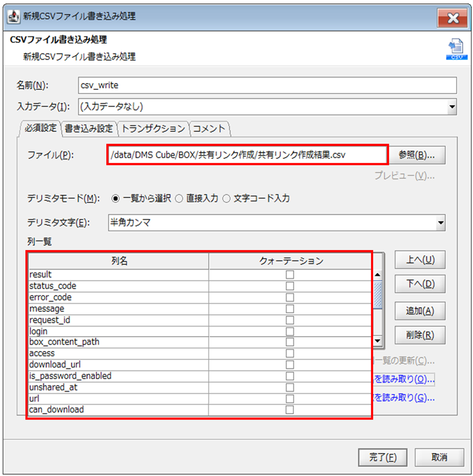Screen dimensions: 473x476
Task: Select the unshared_at column name cell
Action: click(119, 387)
